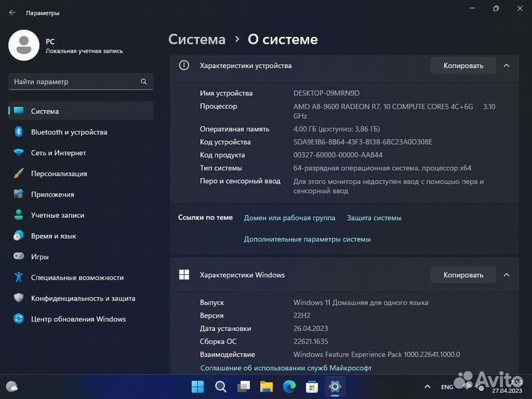
Task: Click the Приложения apps icon
Action: pyautogui.click(x=18, y=194)
